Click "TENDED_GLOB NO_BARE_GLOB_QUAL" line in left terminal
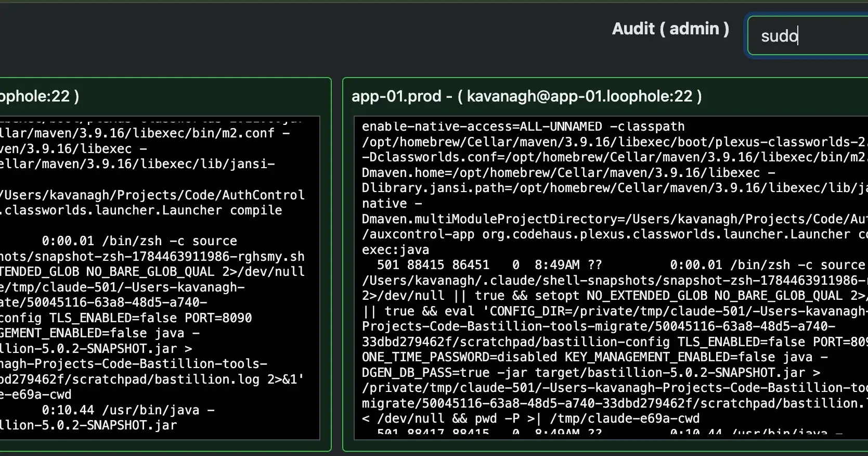The width and height of the screenshot is (868, 456). click(x=152, y=272)
